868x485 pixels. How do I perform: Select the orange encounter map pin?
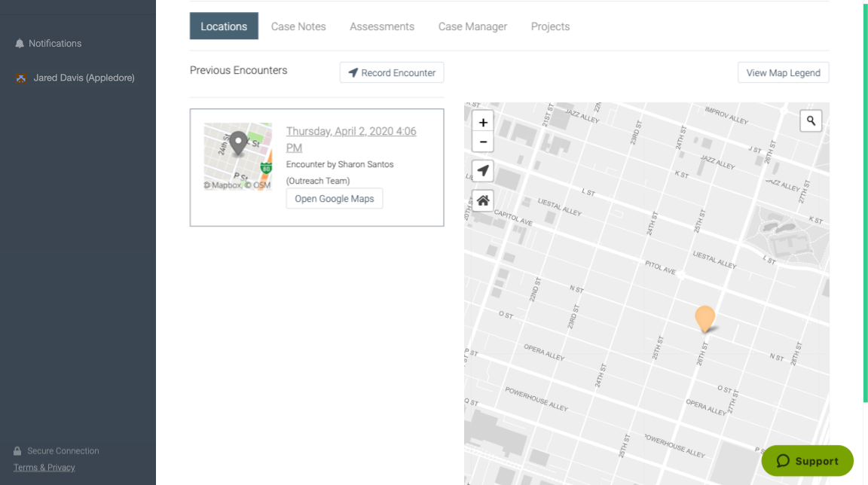pyautogui.click(x=704, y=318)
